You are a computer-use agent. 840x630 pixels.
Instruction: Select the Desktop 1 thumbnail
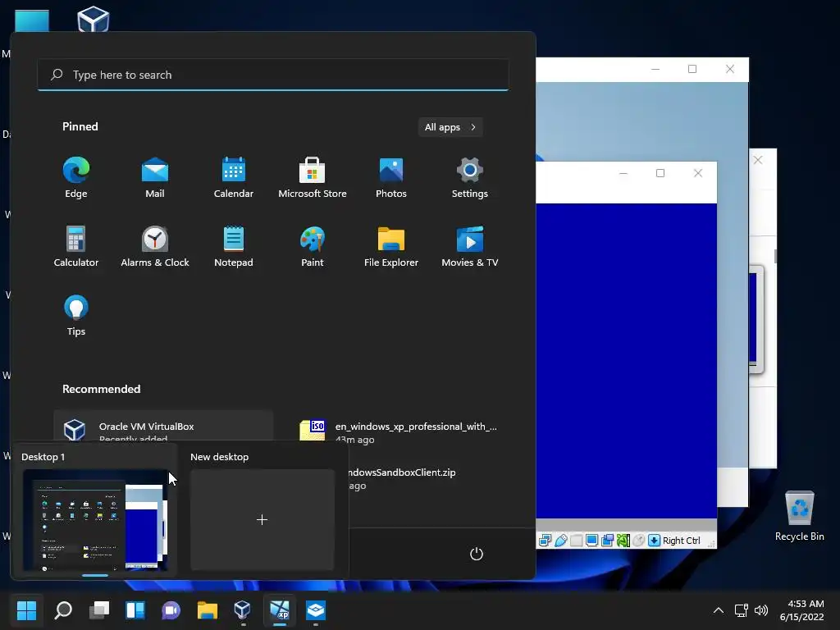[x=95, y=519]
